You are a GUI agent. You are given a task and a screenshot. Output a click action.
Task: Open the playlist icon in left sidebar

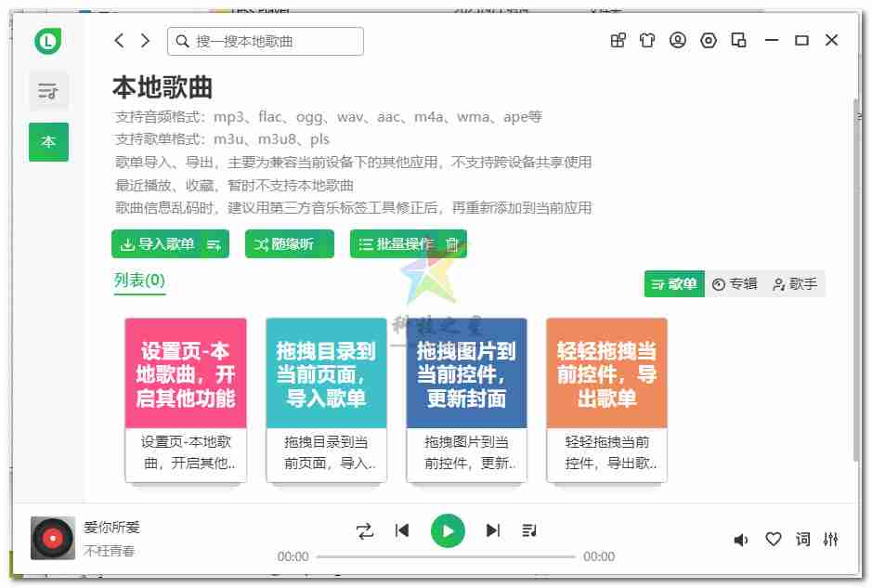pyautogui.click(x=48, y=91)
